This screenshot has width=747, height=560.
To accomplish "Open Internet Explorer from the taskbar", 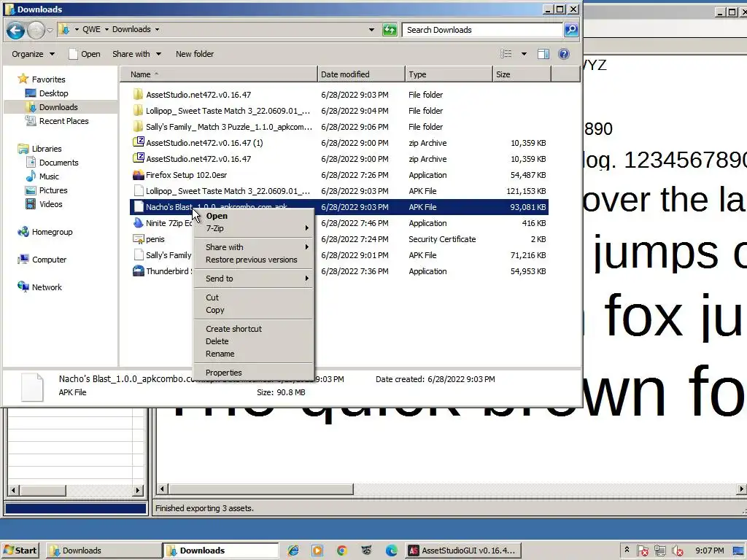I will point(293,551).
